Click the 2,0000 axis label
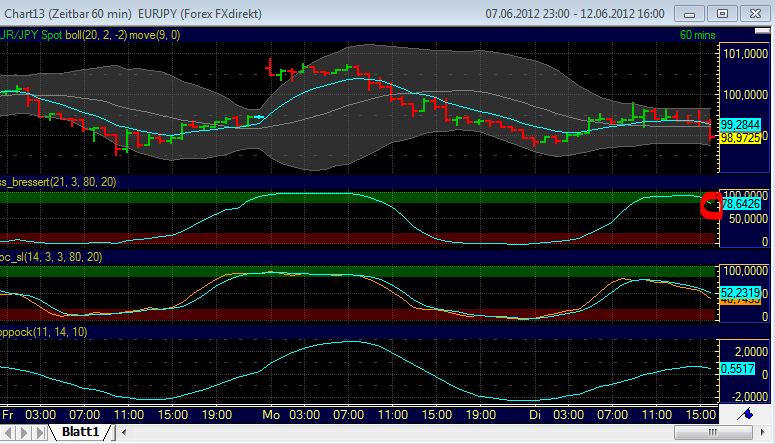Viewport: 775px width, 444px height. click(751, 352)
